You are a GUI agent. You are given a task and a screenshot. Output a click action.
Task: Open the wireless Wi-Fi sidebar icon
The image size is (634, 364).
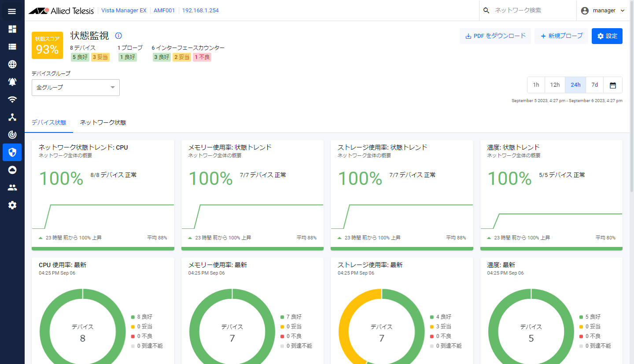click(x=12, y=99)
